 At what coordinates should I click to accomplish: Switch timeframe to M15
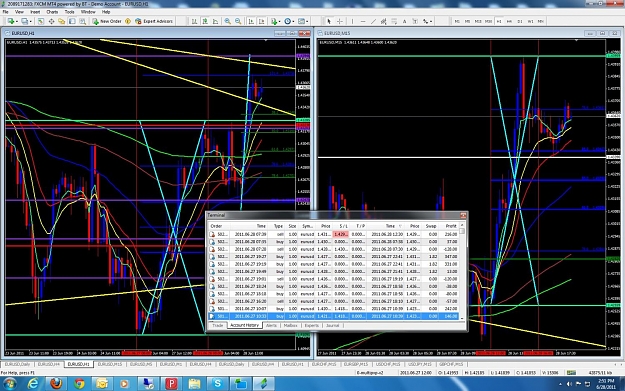point(478,21)
